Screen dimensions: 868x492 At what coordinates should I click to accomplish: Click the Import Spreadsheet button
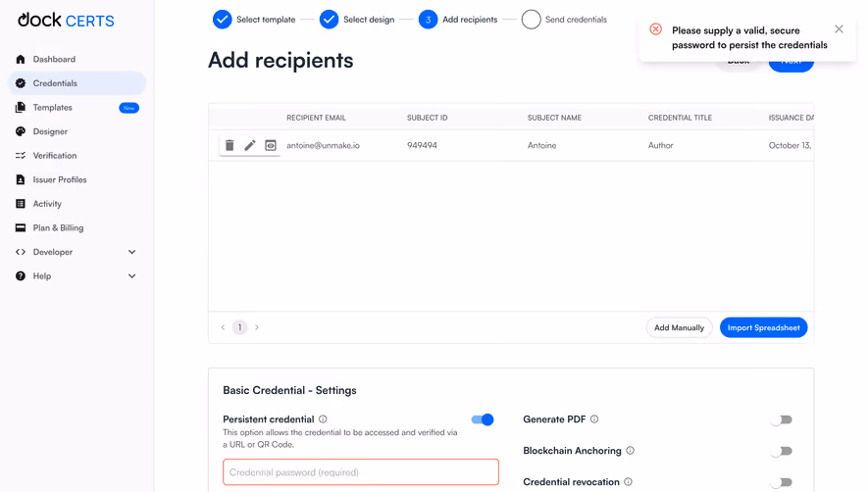click(x=763, y=327)
